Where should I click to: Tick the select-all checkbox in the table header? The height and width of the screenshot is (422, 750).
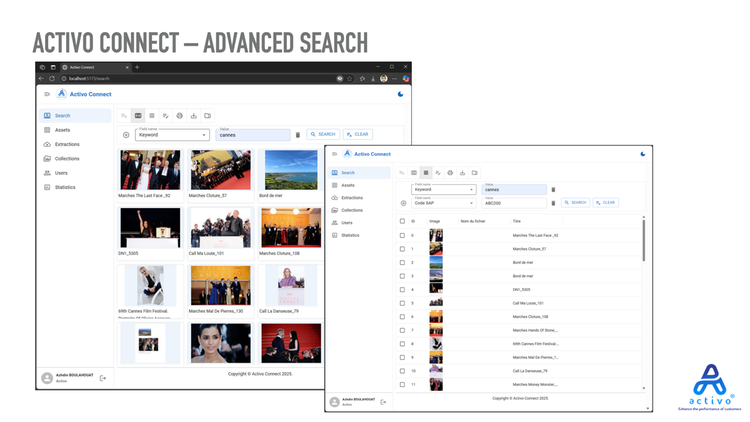(402, 221)
